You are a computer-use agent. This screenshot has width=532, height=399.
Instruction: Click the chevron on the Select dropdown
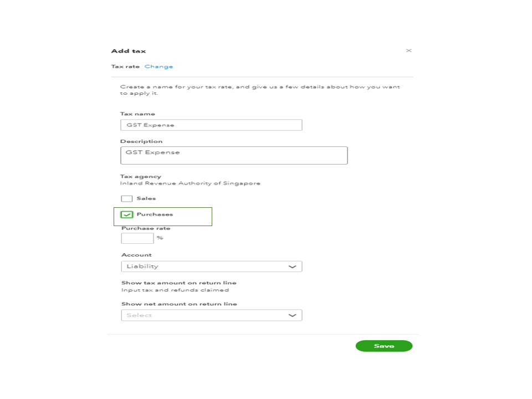pyautogui.click(x=293, y=315)
